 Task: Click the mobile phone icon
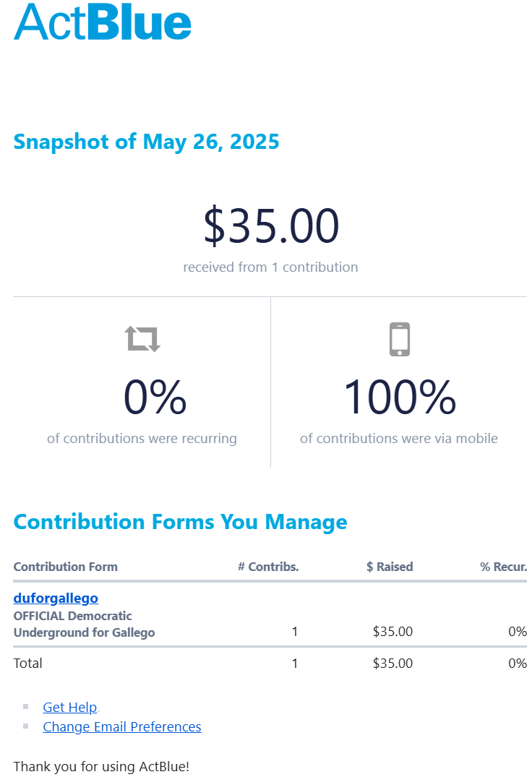[x=400, y=339]
